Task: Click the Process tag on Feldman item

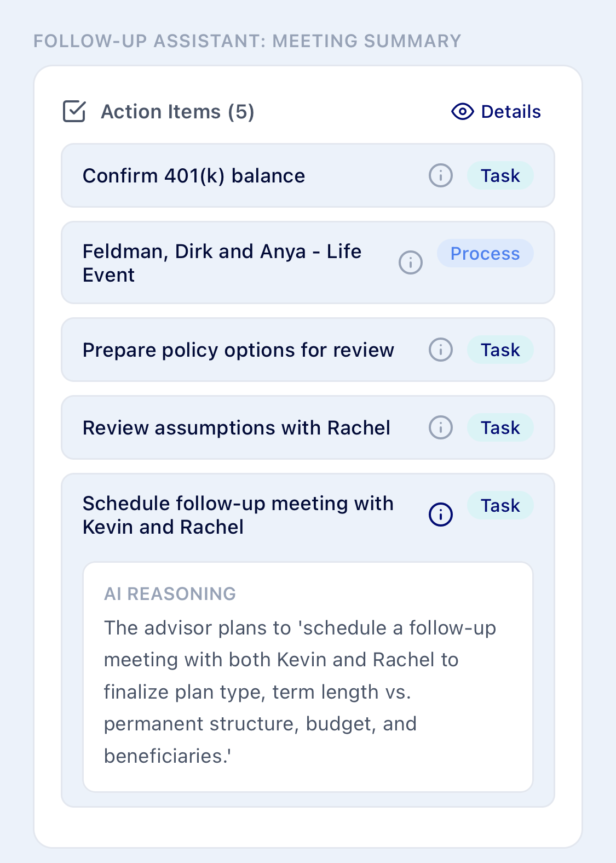Action: pos(485,253)
